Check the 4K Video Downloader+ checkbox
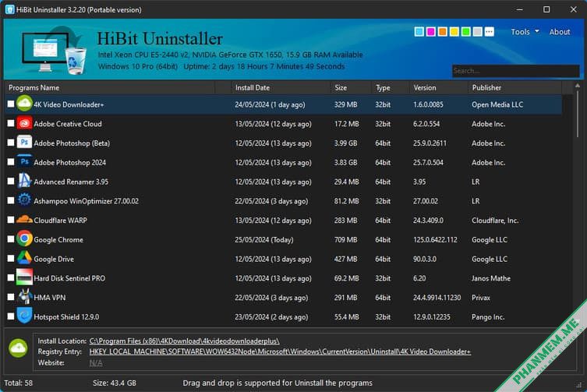The image size is (587, 392). coord(11,104)
